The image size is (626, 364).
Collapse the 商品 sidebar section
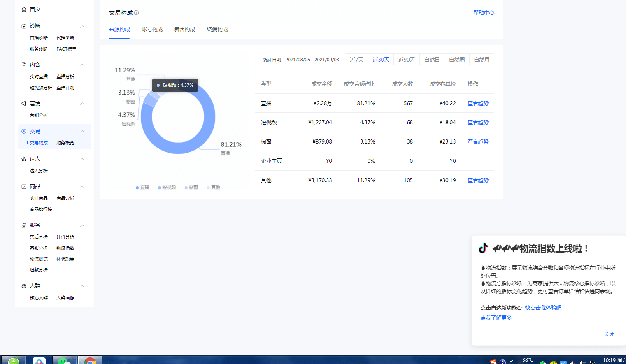coord(82,187)
